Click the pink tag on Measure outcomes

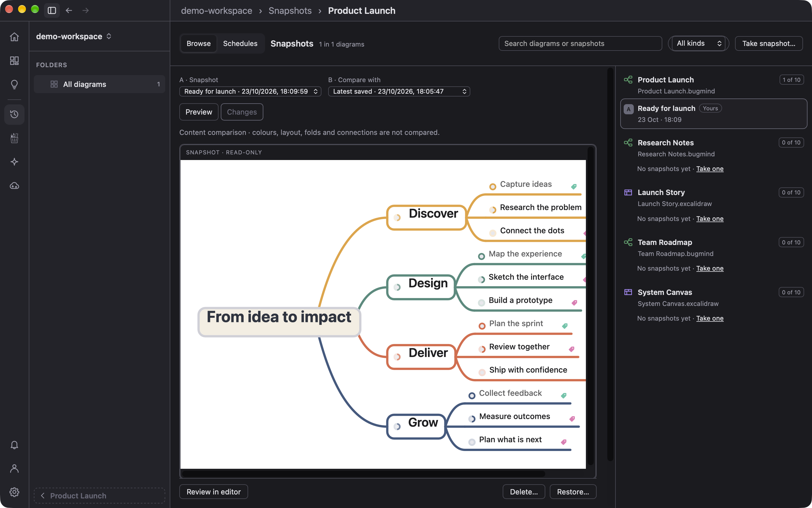pos(572,419)
